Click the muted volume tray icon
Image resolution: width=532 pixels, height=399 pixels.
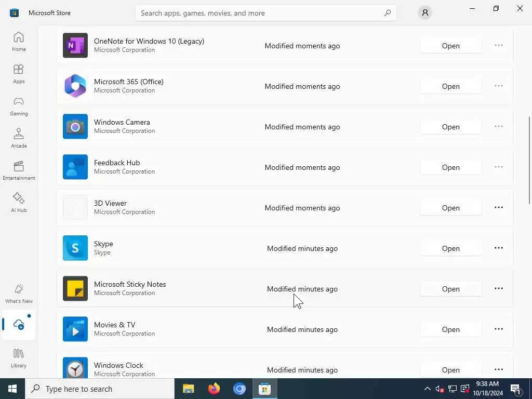coord(440,389)
